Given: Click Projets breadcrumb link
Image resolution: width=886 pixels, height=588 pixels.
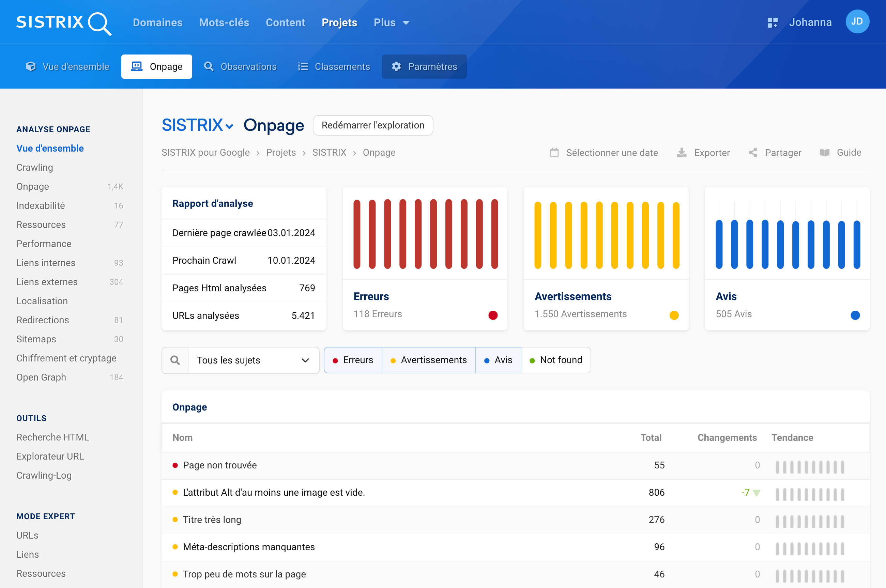Looking at the screenshot, I should pyautogui.click(x=281, y=153).
